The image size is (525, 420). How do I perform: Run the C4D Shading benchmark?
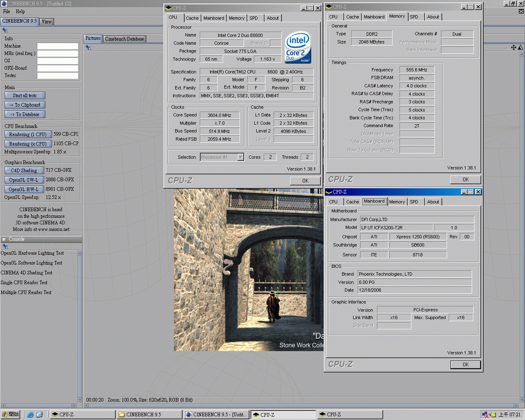coord(24,171)
